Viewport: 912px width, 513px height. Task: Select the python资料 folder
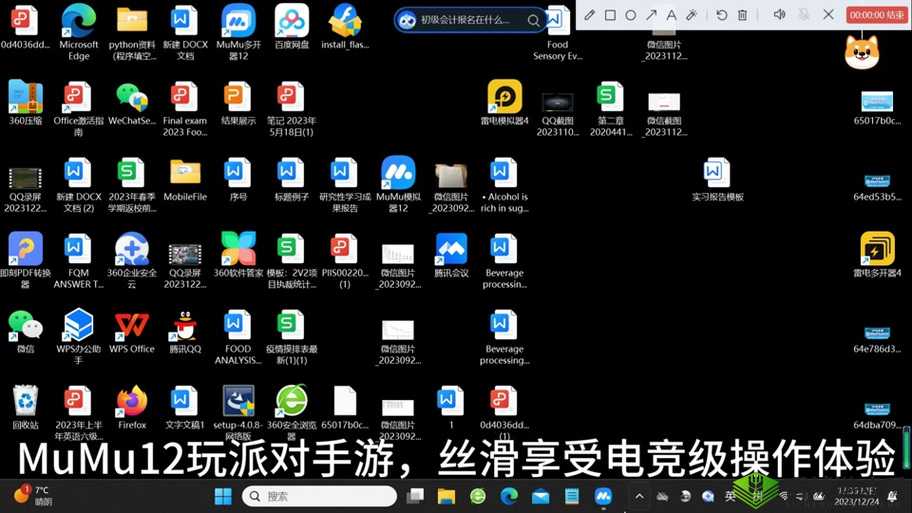(x=132, y=33)
